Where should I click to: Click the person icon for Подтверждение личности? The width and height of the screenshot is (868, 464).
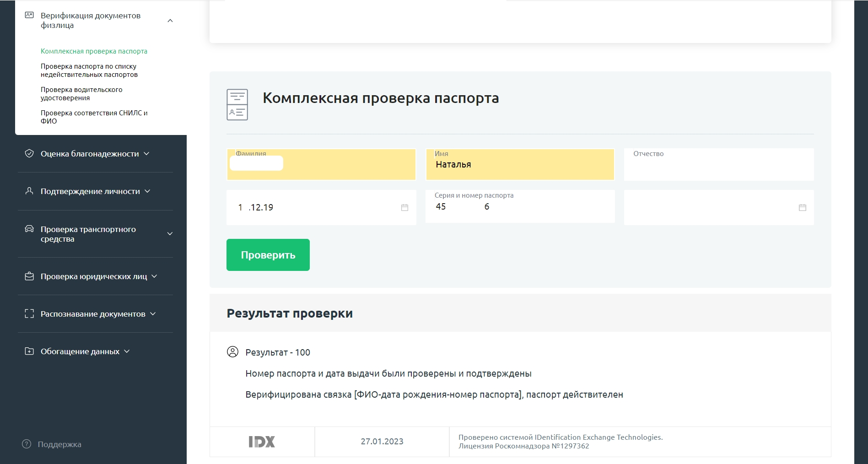tap(29, 191)
